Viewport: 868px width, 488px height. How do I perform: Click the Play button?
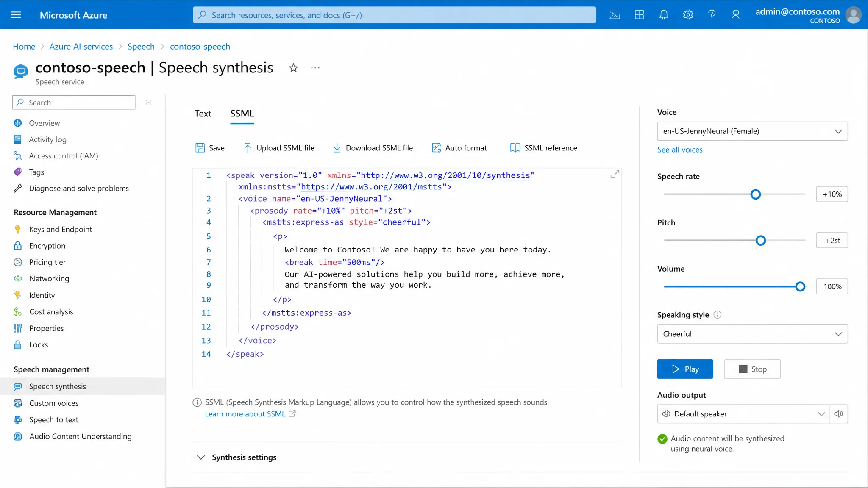click(685, 369)
